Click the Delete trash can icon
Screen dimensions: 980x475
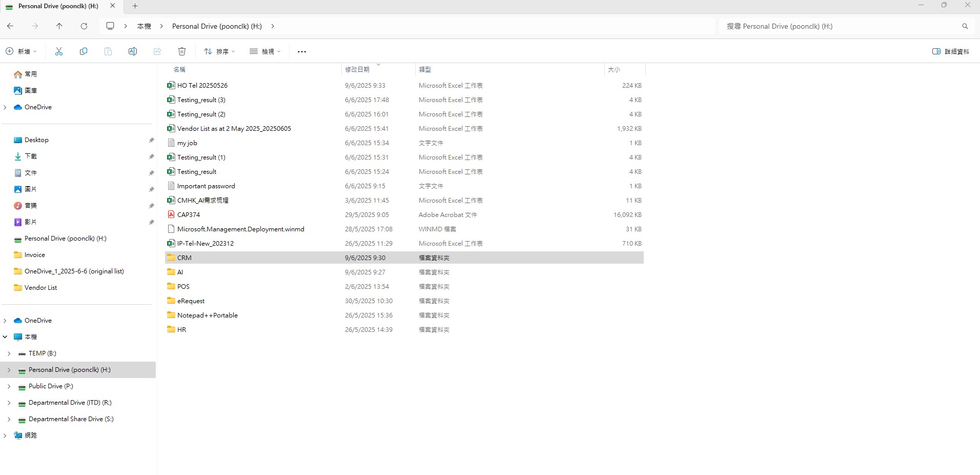[x=182, y=51]
